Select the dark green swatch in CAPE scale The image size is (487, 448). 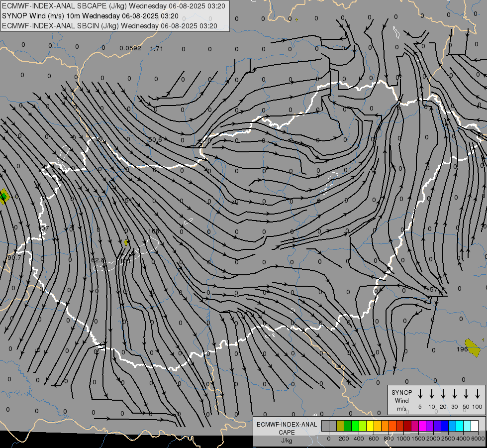click(348, 426)
